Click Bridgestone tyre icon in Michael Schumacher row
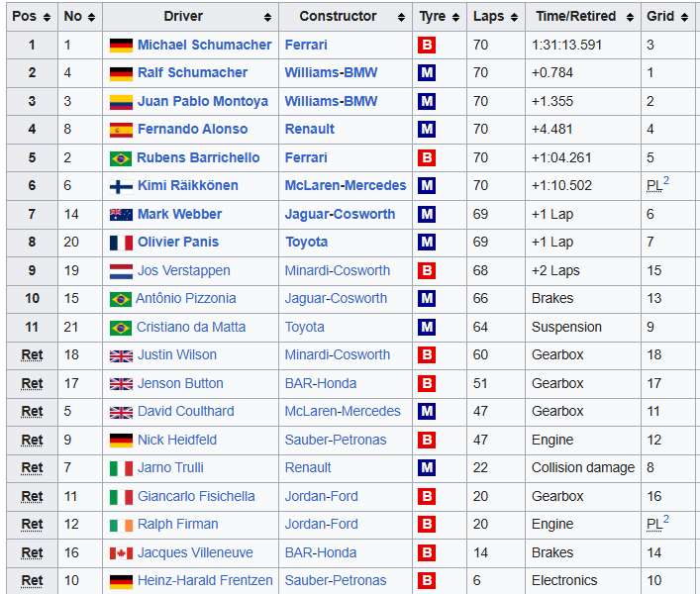The height and width of the screenshot is (594, 700). 427,46
